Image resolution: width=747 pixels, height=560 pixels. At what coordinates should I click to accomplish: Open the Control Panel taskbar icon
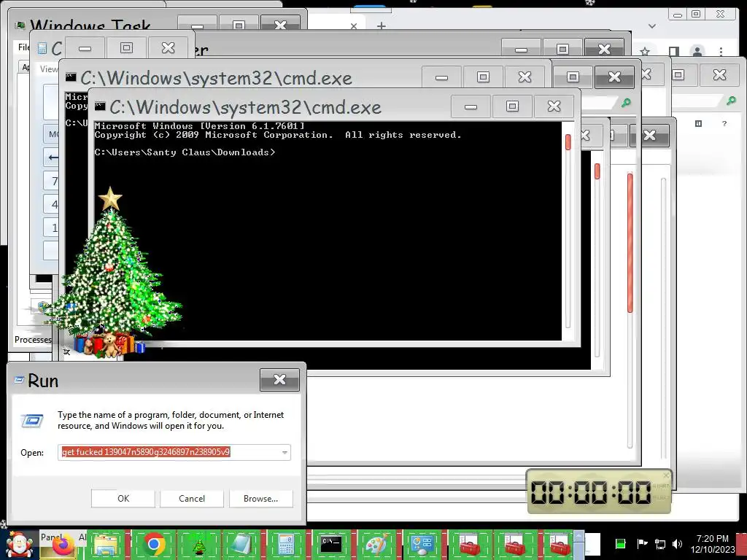click(x=422, y=545)
